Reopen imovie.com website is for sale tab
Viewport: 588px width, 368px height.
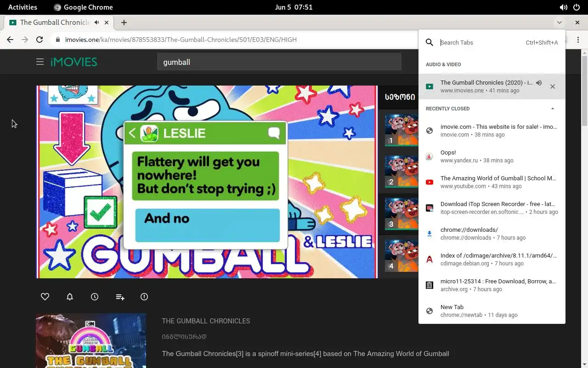coord(492,131)
